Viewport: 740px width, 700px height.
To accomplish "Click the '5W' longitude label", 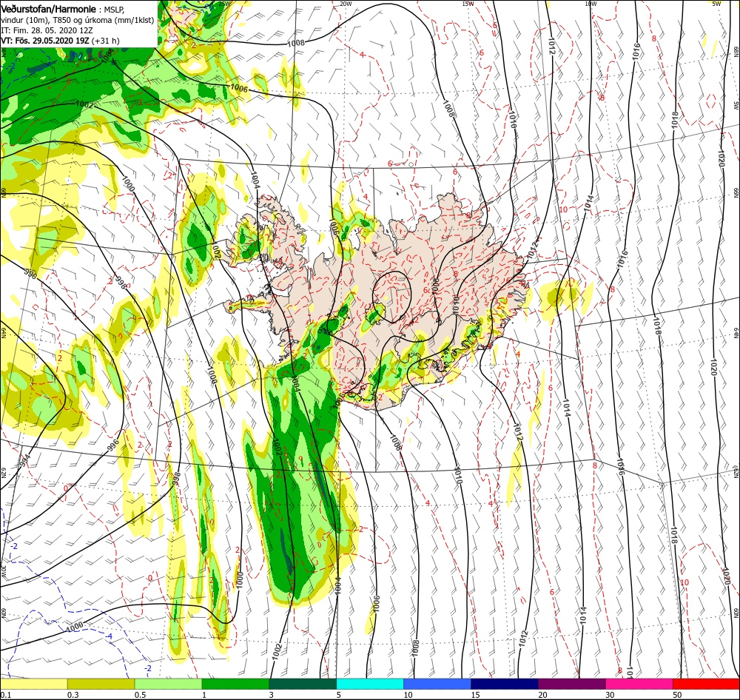I will [x=716, y=4].
